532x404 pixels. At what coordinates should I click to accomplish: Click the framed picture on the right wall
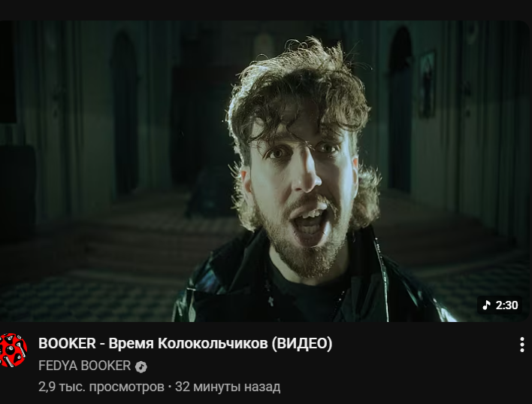[x=427, y=85]
